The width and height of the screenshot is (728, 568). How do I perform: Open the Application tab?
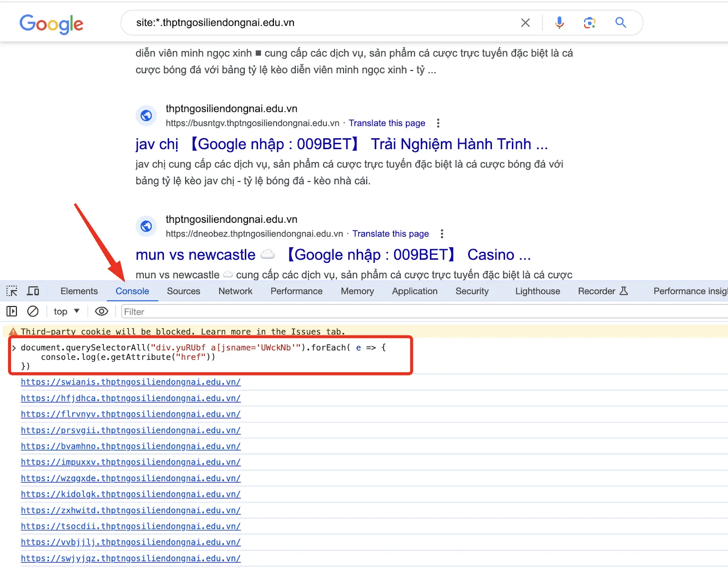(415, 291)
